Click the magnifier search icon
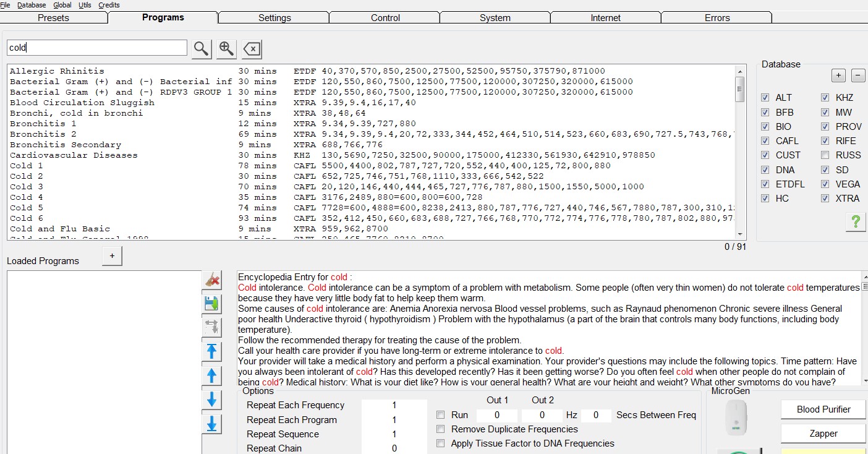The width and height of the screenshot is (868, 454). pyautogui.click(x=202, y=49)
